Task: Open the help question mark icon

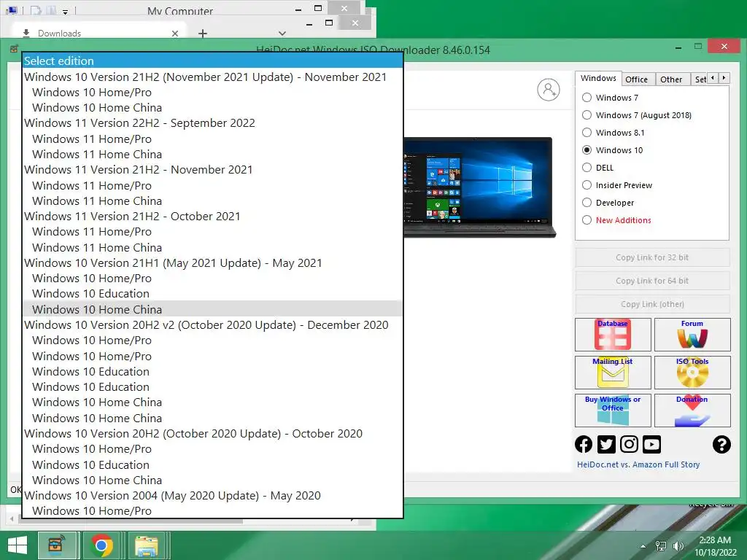Action: click(721, 444)
